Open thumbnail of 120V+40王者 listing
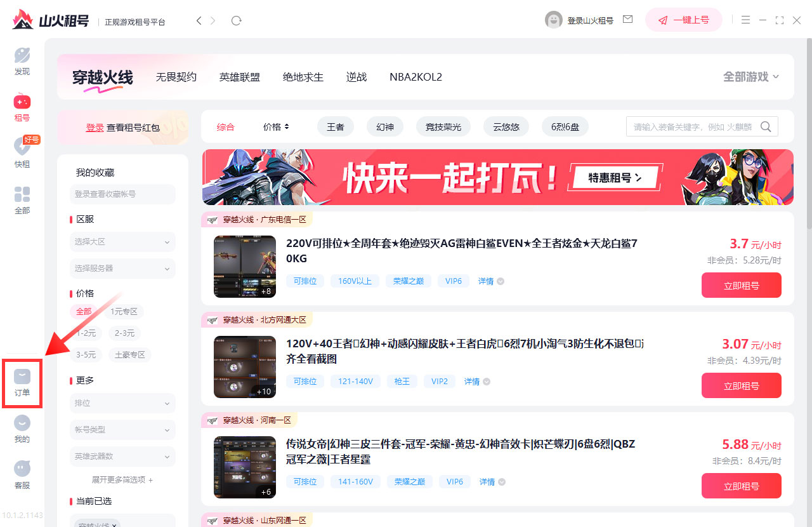812x527 pixels. pos(245,367)
